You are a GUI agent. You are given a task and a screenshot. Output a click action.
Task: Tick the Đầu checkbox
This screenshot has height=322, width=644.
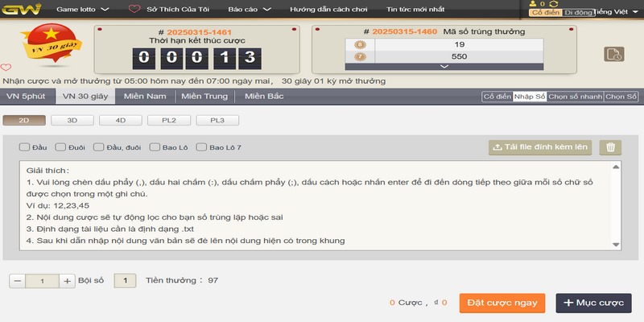(x=24, y=147)
